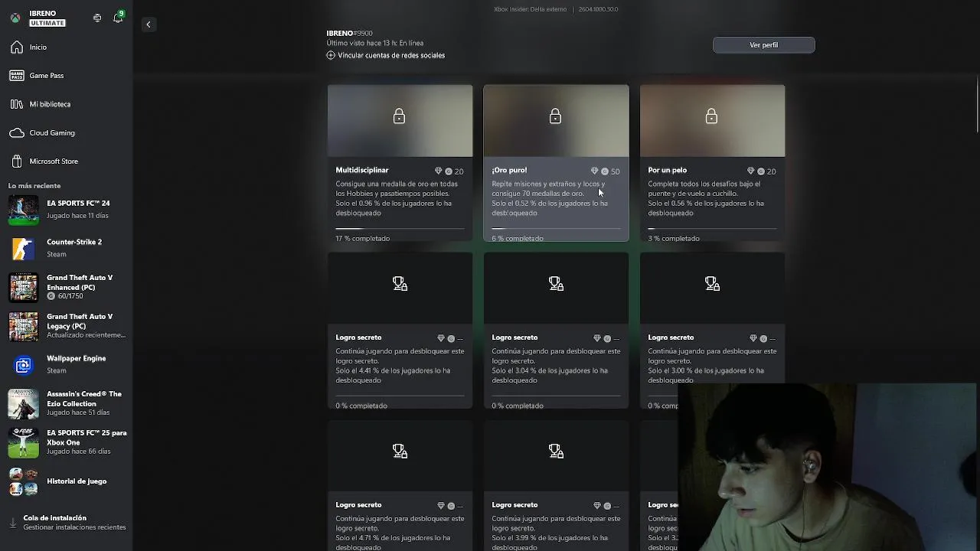980x551 pixels.
Task: Click the 20 gamerscore on Multidisciplinar
Action: coord(459,171)
